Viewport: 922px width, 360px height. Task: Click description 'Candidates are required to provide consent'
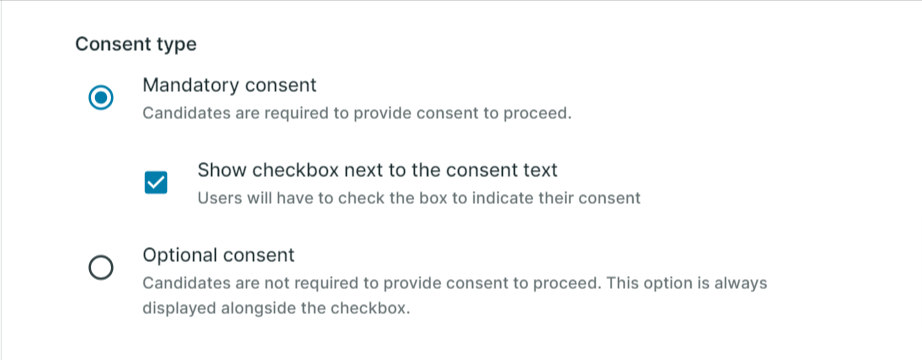click(357, 113)
